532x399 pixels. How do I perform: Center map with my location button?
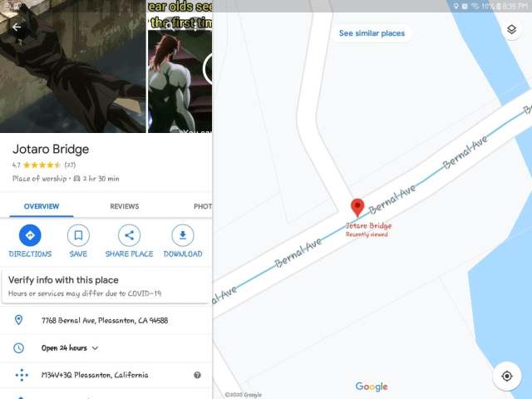pyautogui.click(x=506, y=376)
